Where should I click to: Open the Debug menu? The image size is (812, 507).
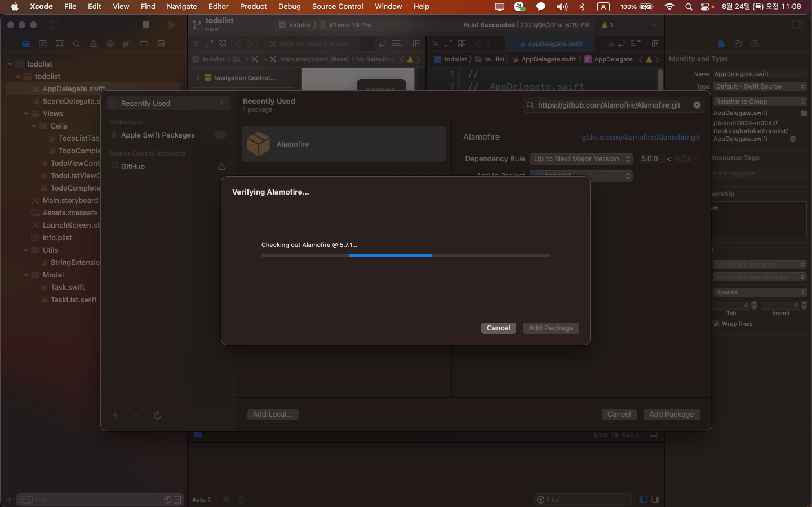[x=289, y=7]
